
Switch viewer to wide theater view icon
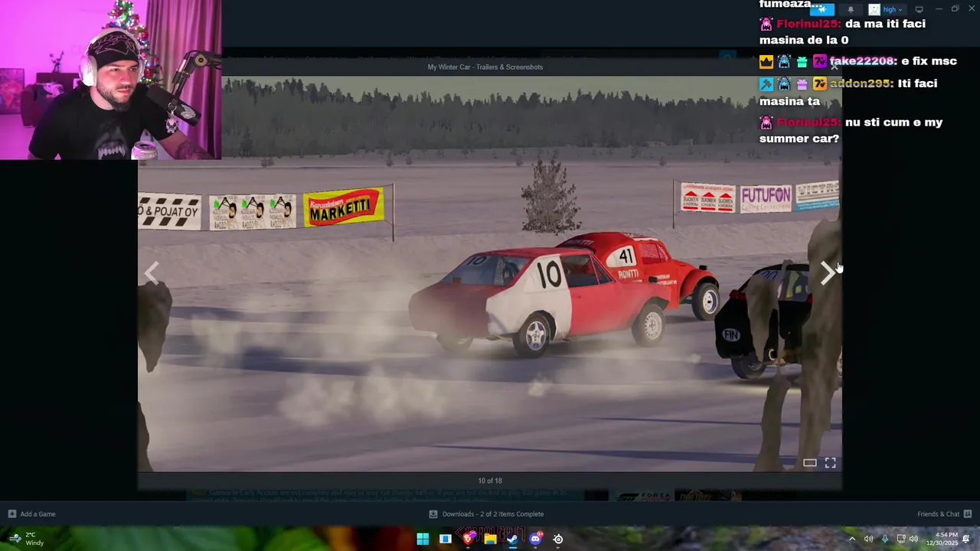(x=809, y=463)
